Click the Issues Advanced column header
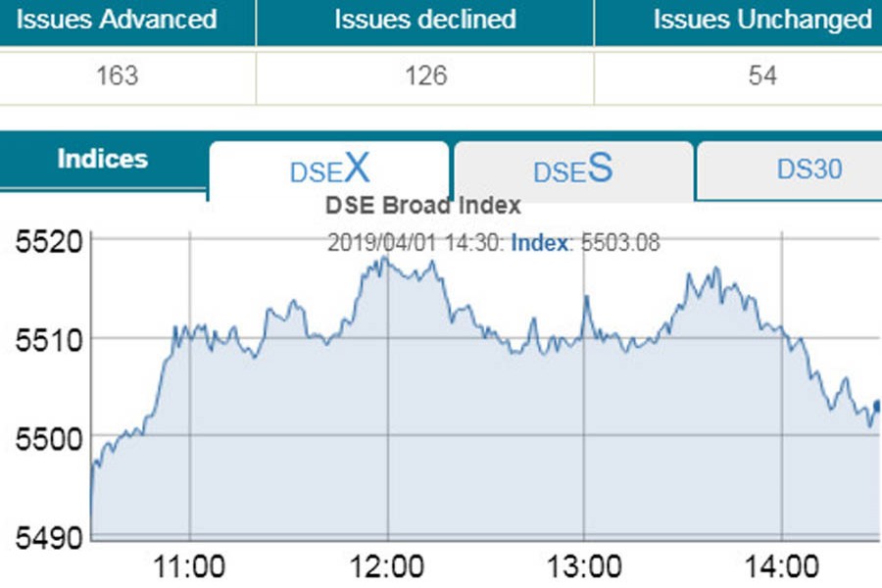 click(x=117, y=20)
